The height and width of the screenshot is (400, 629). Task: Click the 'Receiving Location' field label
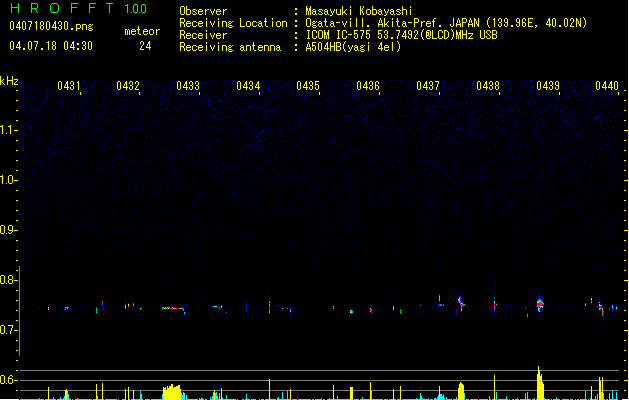233,23
